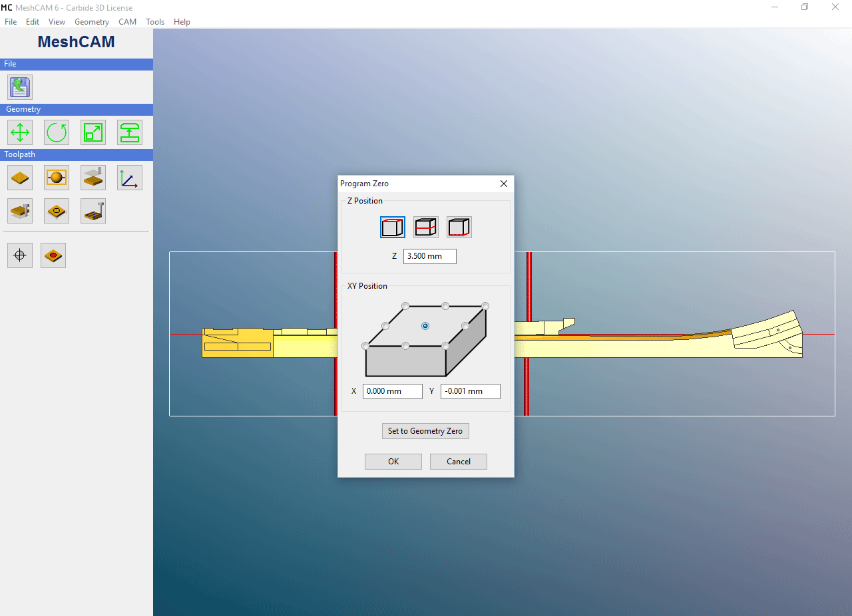Click the block with circle outline icon
Screen dimensions: 852x616
coord(57,211)
